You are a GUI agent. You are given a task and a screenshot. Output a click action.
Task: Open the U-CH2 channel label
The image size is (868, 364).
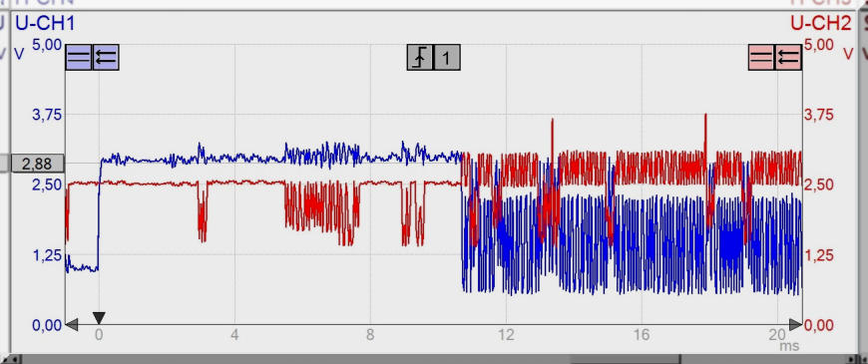821,23
